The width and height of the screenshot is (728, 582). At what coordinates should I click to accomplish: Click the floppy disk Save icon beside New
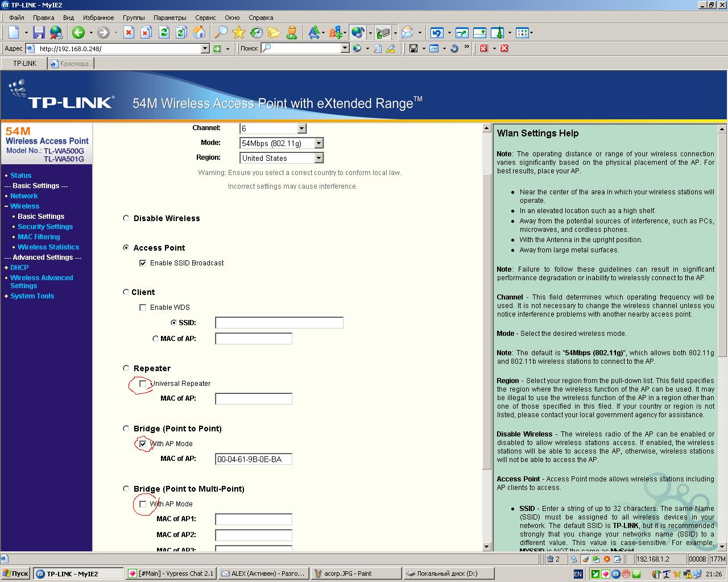38,32
